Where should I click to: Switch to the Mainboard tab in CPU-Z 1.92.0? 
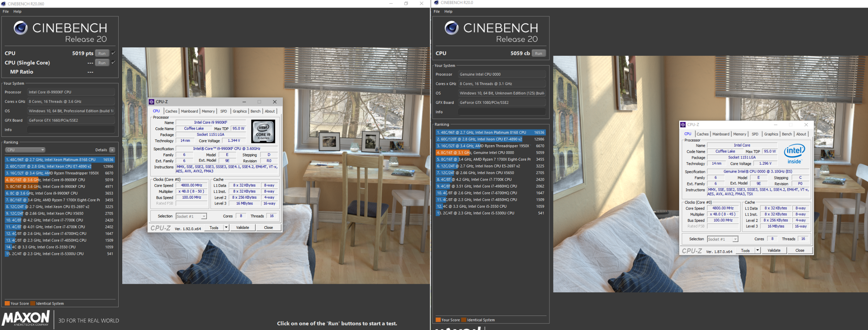click(190, 111)
